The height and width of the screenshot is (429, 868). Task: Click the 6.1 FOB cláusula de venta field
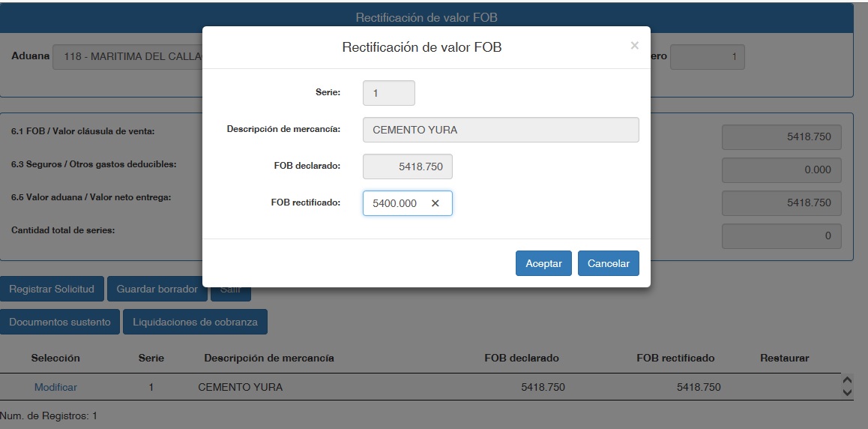(x=781, y=137)
